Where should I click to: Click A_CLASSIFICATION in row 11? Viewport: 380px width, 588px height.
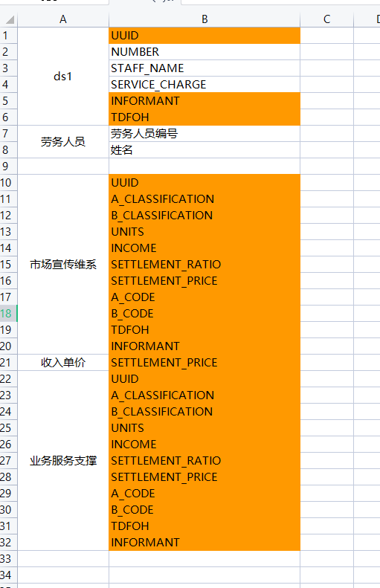point(205,199)
